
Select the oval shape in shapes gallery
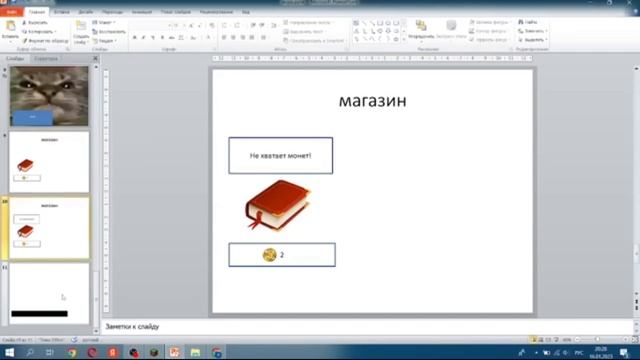pos(388,23)
